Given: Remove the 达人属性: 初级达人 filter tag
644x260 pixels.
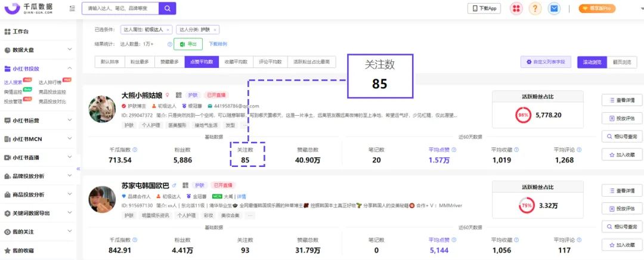Looking at the screenshot, I should tap(168, 30).
